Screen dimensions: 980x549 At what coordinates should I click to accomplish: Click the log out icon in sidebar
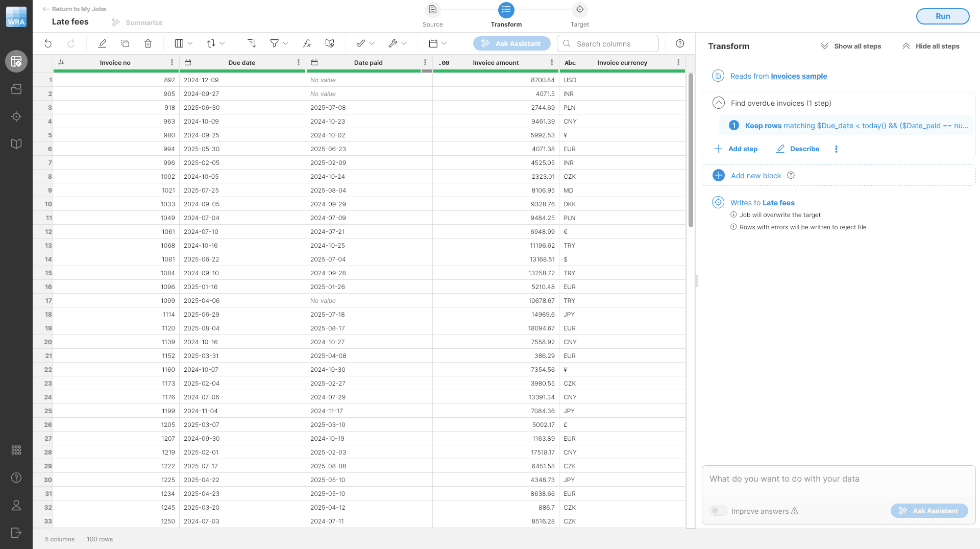(16, 533)
